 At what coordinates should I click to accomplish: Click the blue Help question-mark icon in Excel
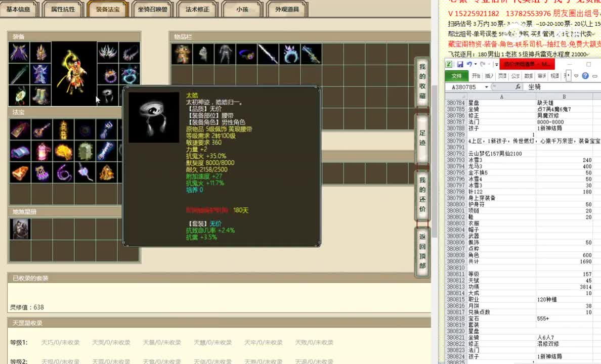(585, 75)
